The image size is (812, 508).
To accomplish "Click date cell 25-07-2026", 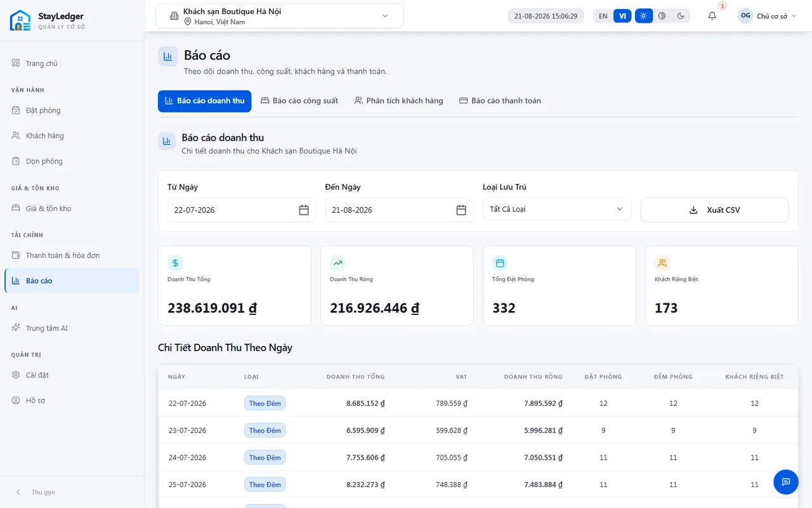I will coord(188,485).
